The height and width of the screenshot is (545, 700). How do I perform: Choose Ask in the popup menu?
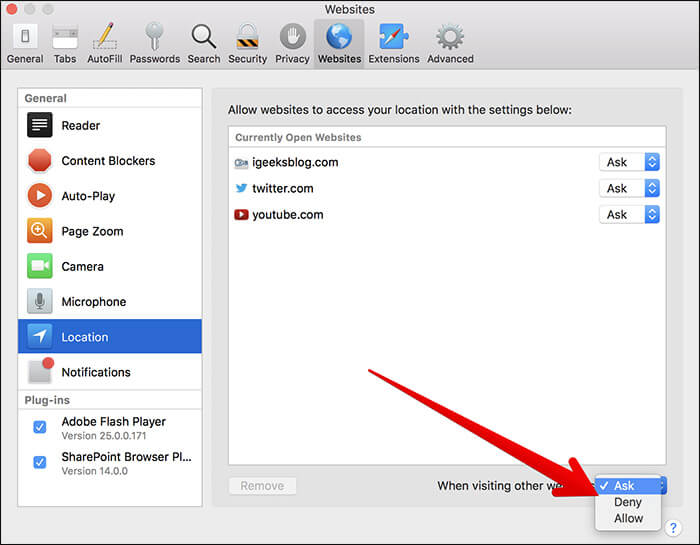click(628, 486)
